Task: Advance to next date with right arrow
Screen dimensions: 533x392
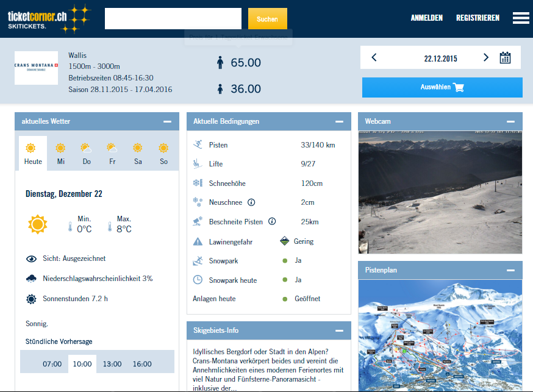Action: point(486,58)
